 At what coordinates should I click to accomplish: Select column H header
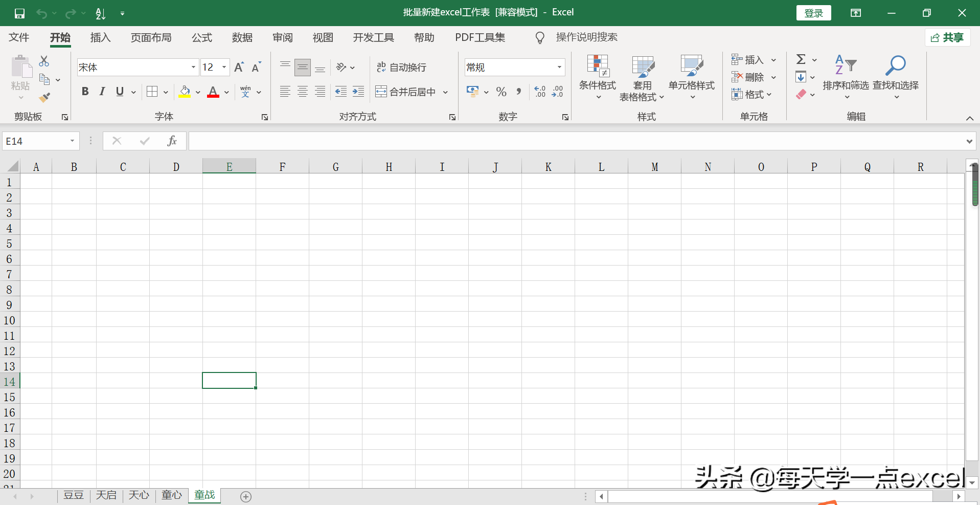click(x=389, y=167)
